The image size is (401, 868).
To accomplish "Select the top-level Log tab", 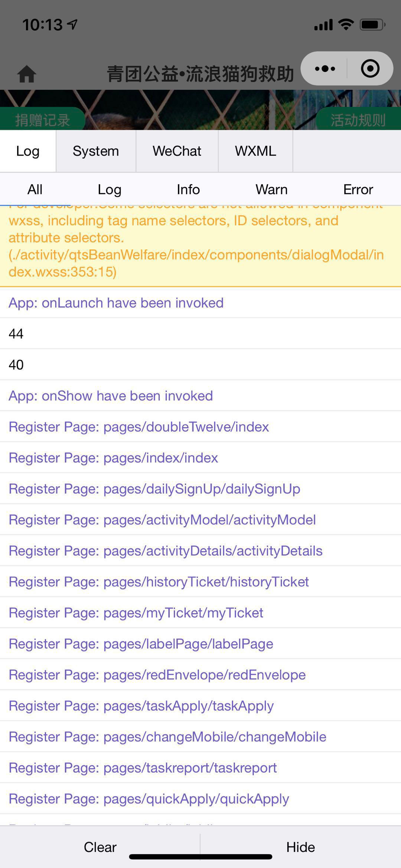I will coord(28,151).
